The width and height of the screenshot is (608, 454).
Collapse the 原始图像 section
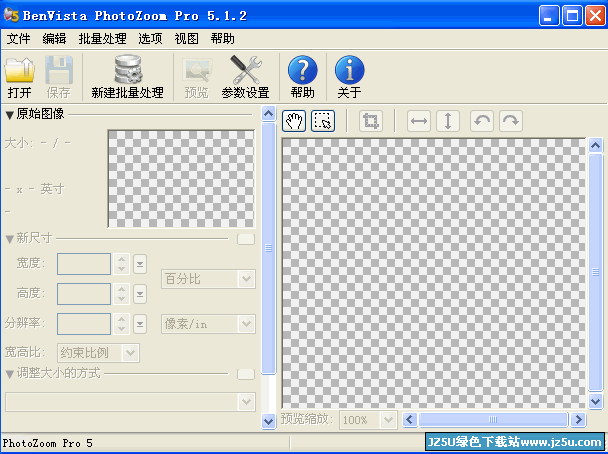coord(10,115)
